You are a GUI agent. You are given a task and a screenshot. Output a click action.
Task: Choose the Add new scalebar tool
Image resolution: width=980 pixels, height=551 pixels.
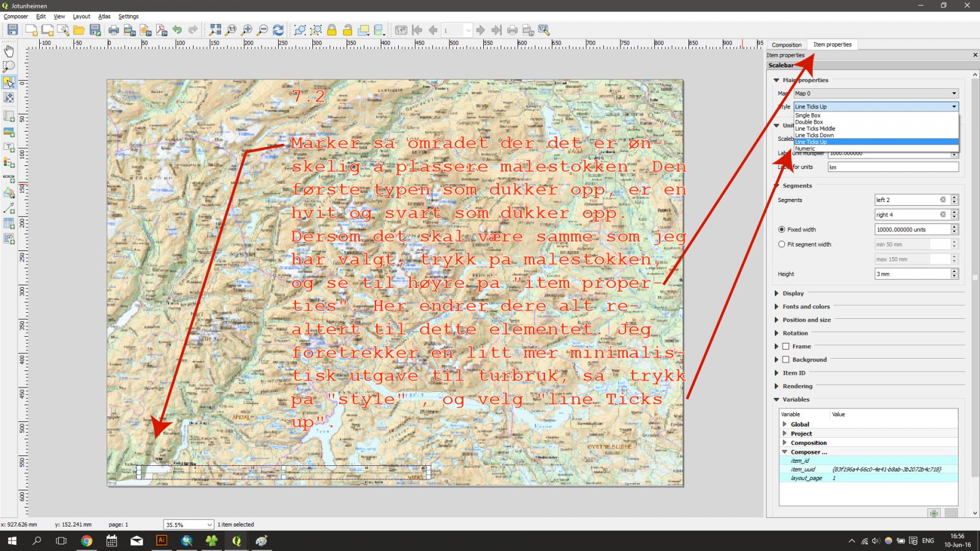click(x=9, y=179)
